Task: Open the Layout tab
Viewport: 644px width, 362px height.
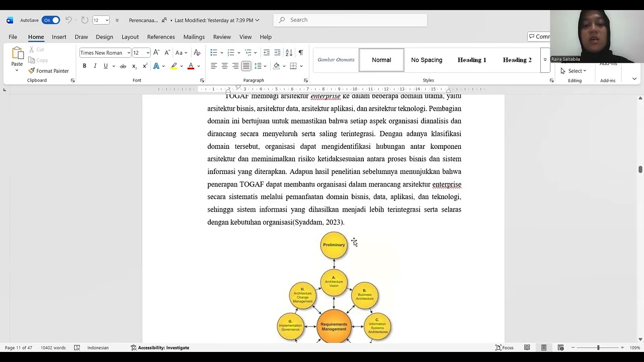Action: (x=130, y=37)
